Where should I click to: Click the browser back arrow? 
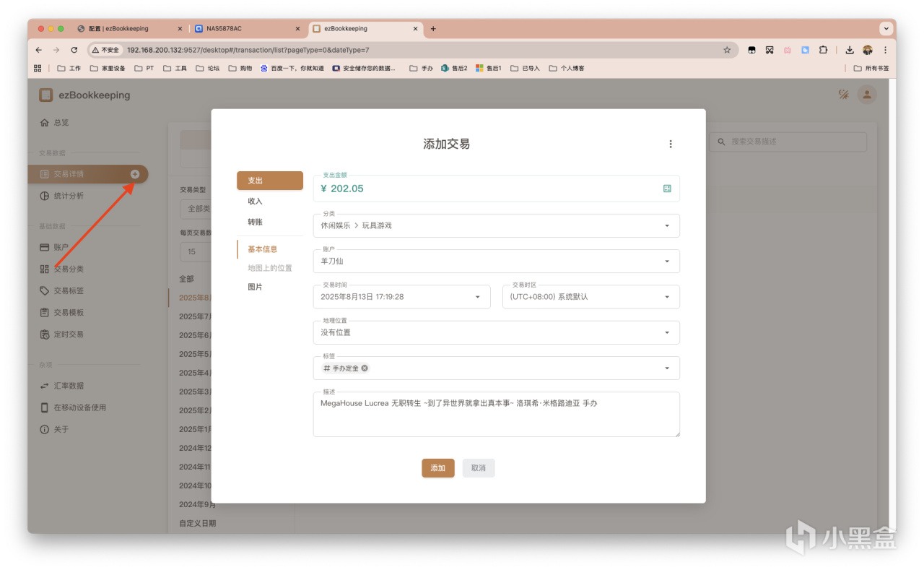pos(38,50)
